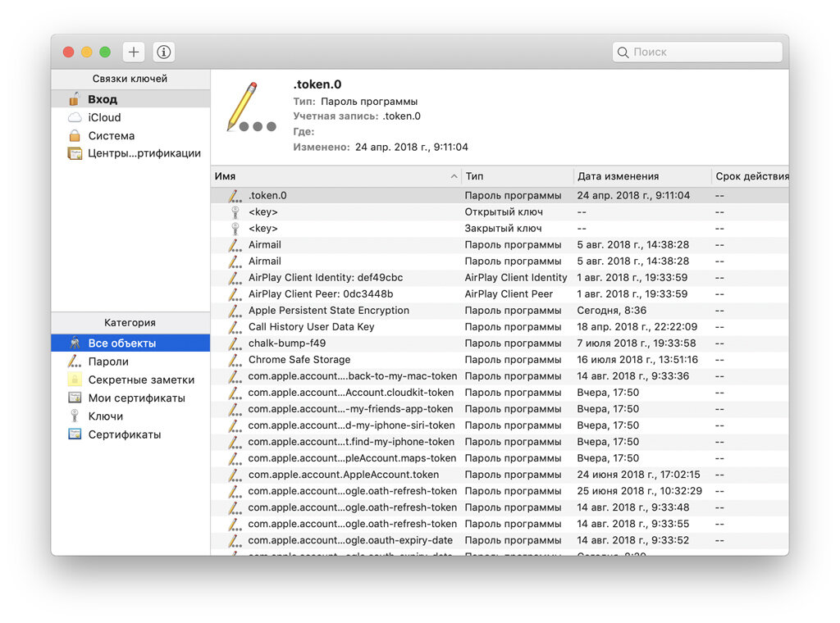Select the chalk-bump-f49 entry
The height and width of the screenshot is (623, 840).
[x=500, y=343]
